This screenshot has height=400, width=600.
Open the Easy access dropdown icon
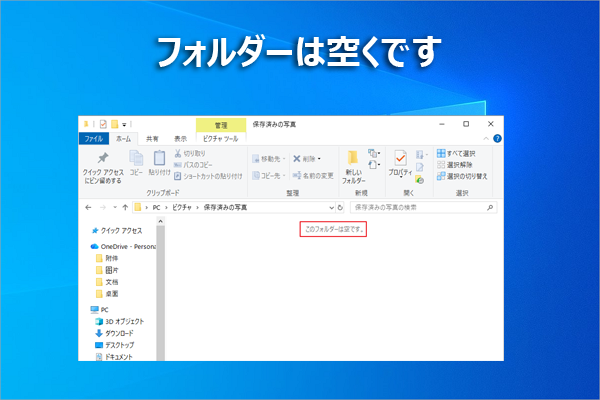point(374,165)
